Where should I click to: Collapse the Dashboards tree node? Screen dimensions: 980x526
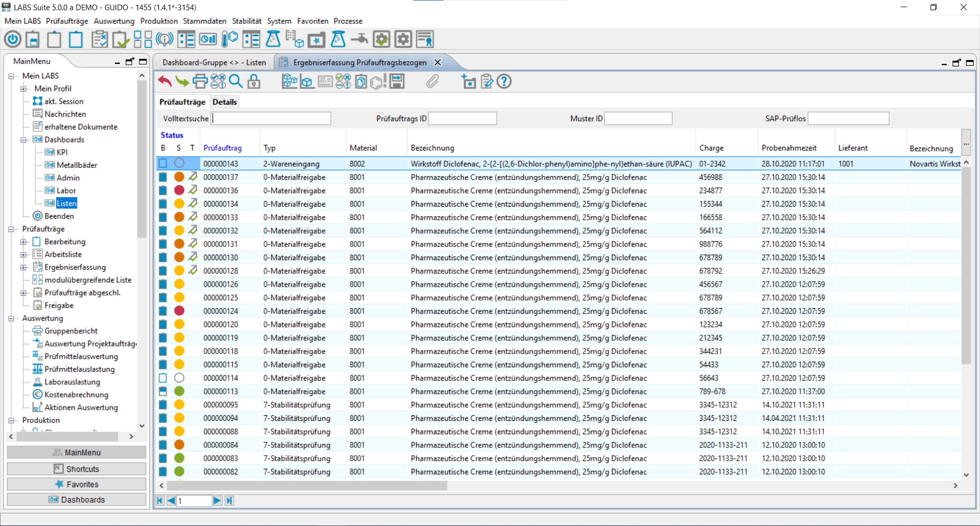point(23,140)
